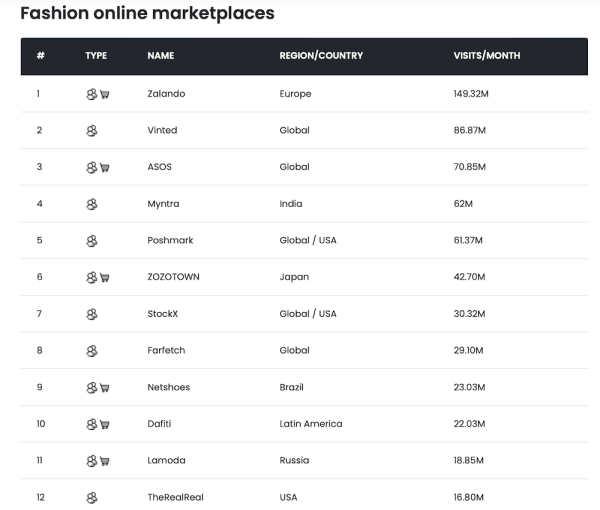Click the sellers group icon in Farfetch row
The width and height of the screenshot is (600, 510).
click(92, 351)
